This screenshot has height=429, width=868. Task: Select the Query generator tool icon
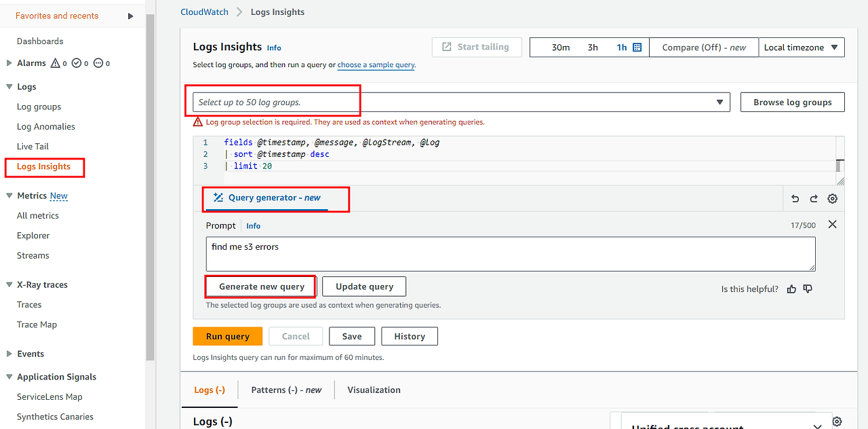(x=217, y=198)
